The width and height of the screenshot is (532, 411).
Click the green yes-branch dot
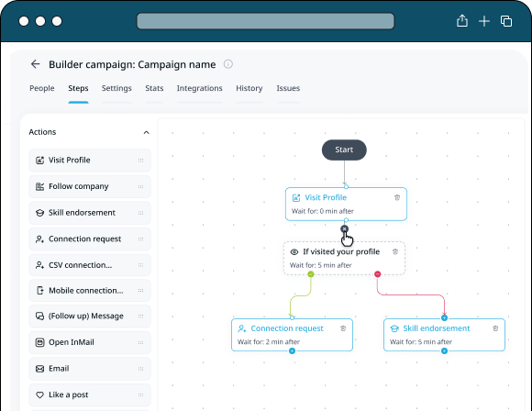(311, 274)
